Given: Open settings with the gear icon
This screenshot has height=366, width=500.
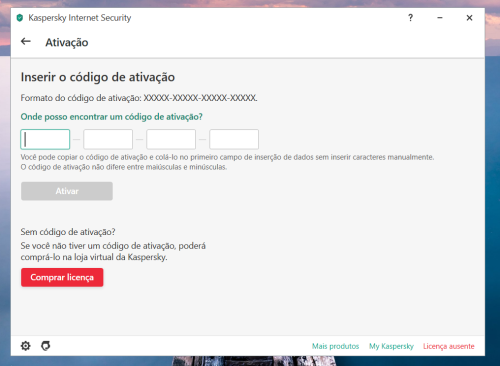Looking at the screenshot, I should coord(26,346).
